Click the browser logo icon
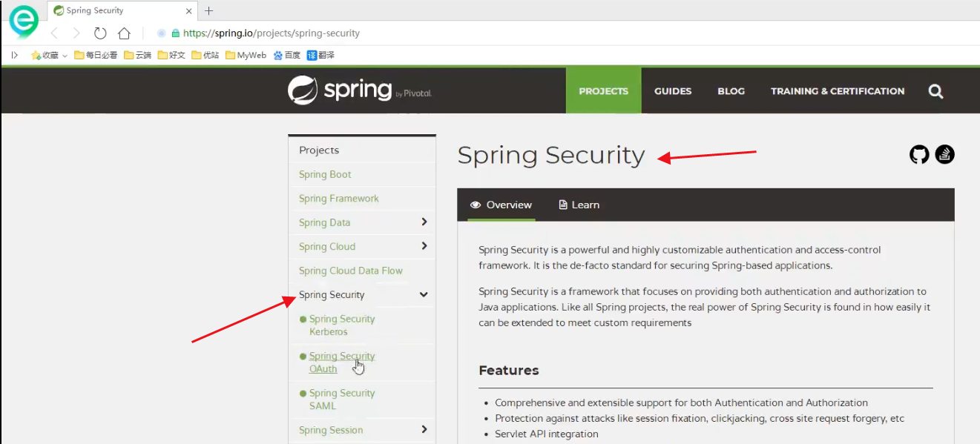This screenshot has height=444, width=980. coord(24,22)
